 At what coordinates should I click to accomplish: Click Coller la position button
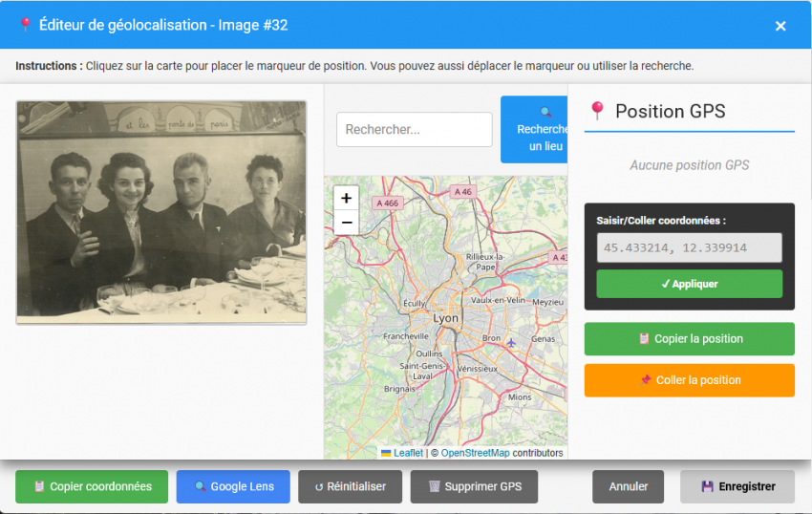[x=689, y=380]
